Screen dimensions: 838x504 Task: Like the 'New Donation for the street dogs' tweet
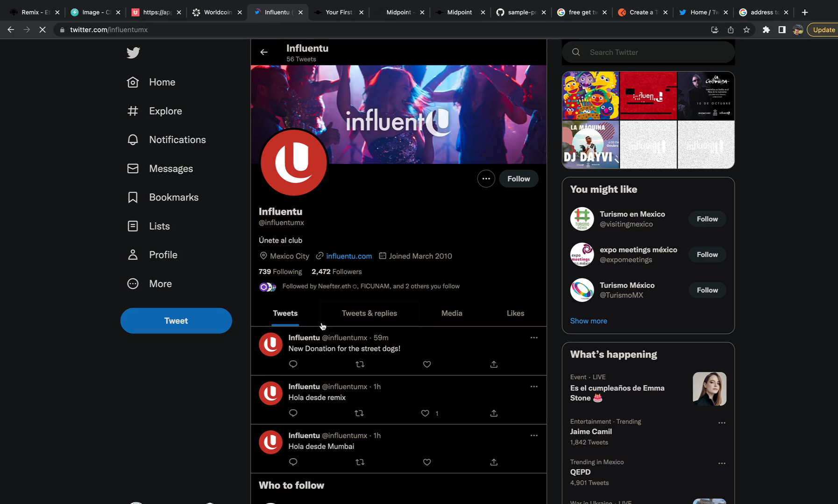click(427, 364)
